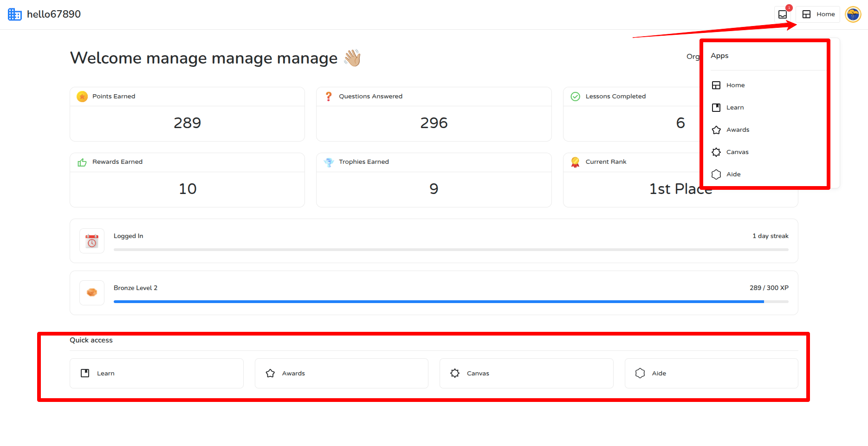Open Aide from Quick access

[x=711, y=373]
